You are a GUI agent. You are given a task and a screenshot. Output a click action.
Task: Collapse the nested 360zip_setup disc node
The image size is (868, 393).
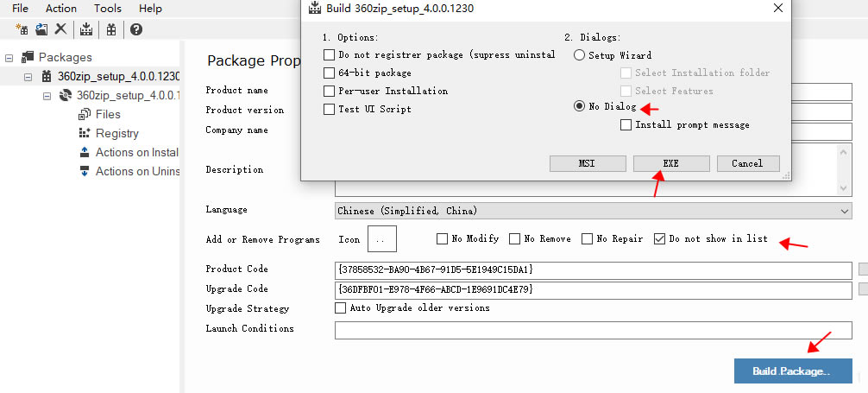coord(47,95)
